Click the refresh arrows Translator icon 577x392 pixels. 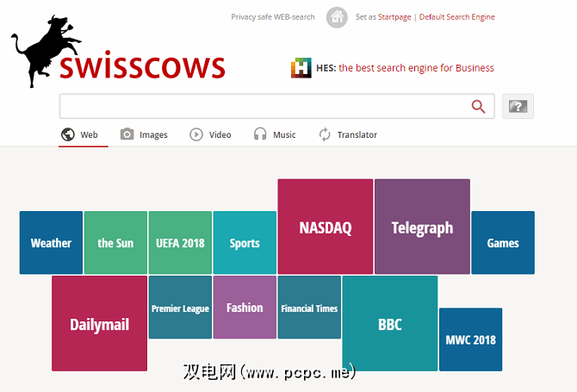[x=325, y=134]
